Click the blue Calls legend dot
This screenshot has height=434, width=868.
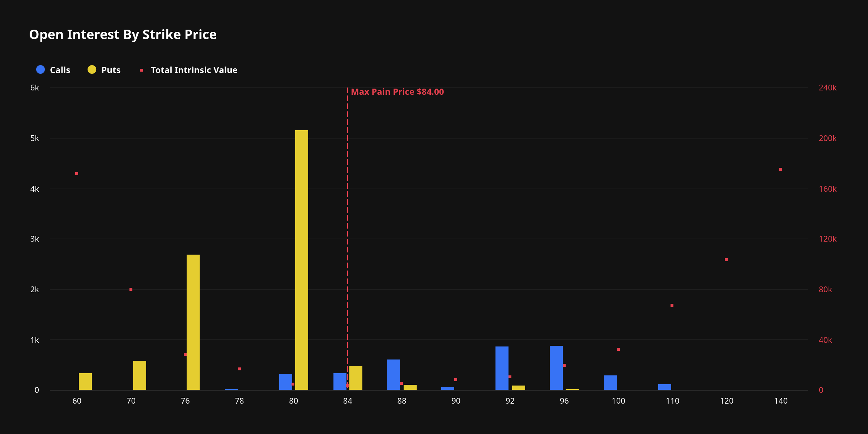tap(41, 69)
